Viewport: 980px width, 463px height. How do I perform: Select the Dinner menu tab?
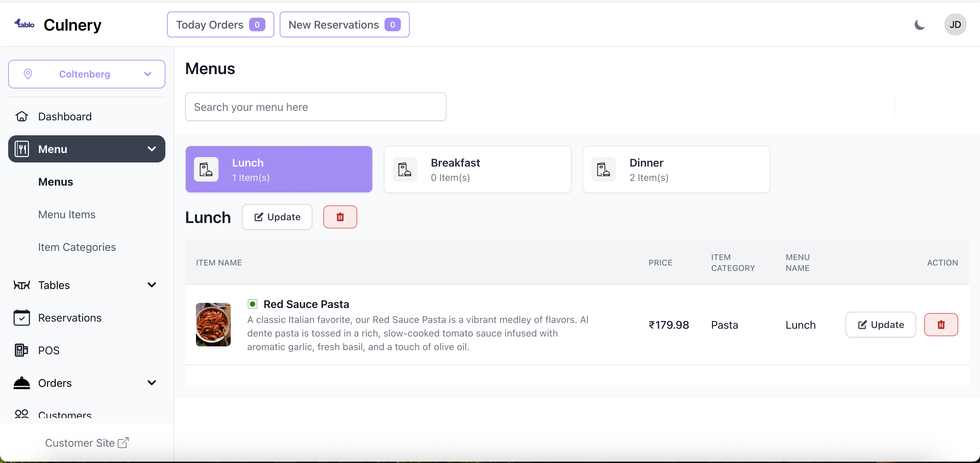coord(676,170)
